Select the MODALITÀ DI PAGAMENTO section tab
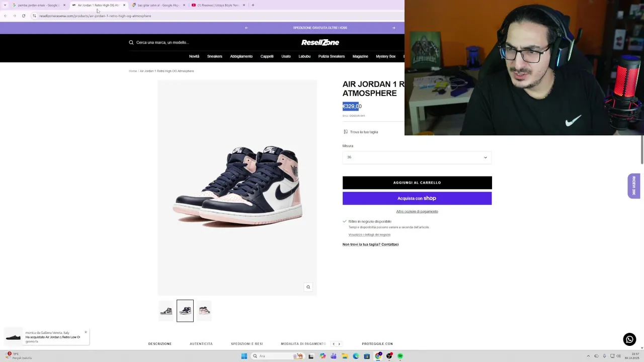 pos(303,344)
